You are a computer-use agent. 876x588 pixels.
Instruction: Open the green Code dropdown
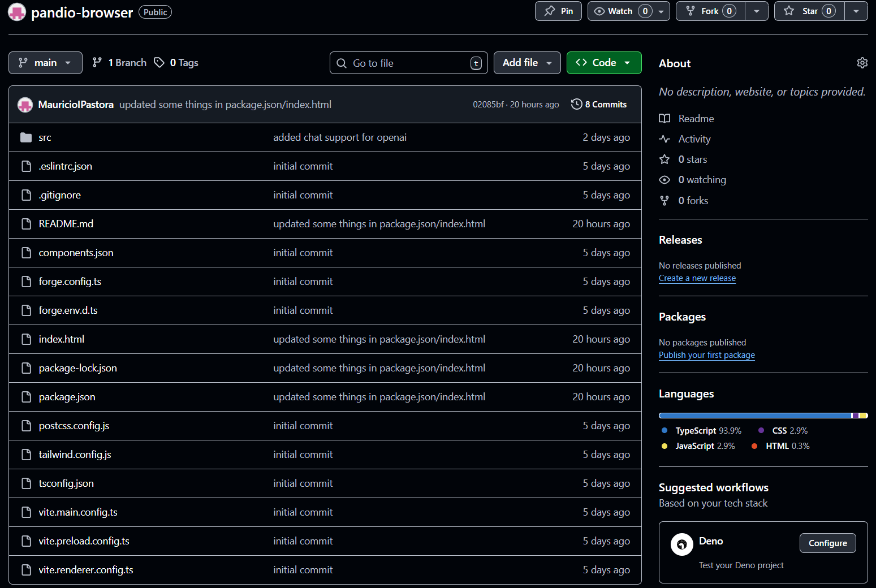[x=603, y=63]
